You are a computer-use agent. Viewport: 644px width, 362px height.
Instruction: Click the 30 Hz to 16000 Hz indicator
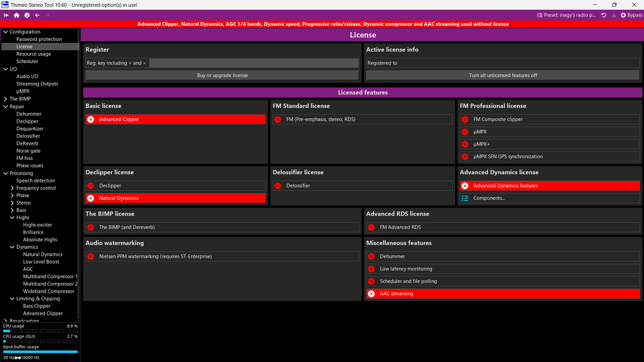tap(21, 357)
